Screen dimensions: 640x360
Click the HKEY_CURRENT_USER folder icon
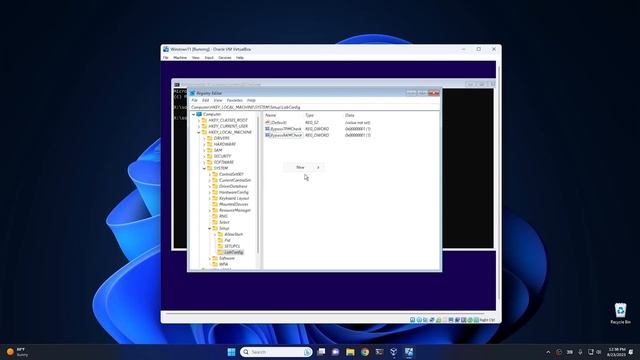(x=204, y=126)
